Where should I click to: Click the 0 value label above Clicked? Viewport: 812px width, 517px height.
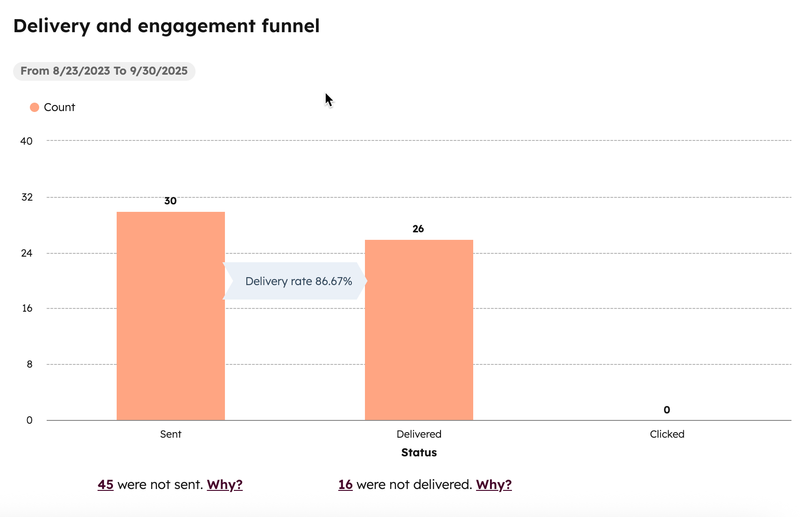666,410
